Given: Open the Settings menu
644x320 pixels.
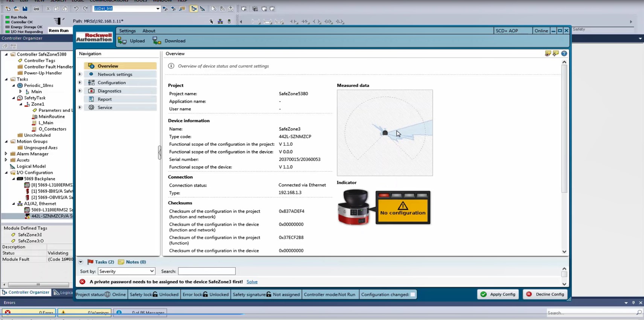Looking at the screenshot, I should [127, 31].
